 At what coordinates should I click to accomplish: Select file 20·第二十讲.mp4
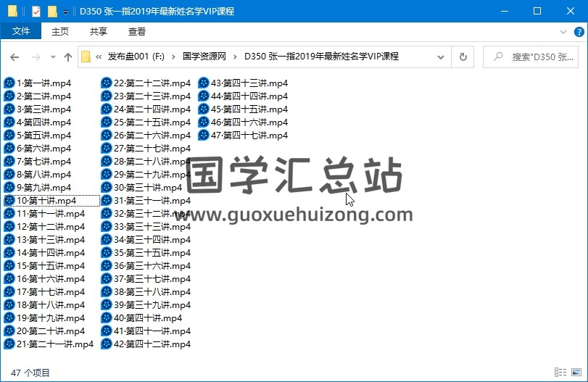45,331
